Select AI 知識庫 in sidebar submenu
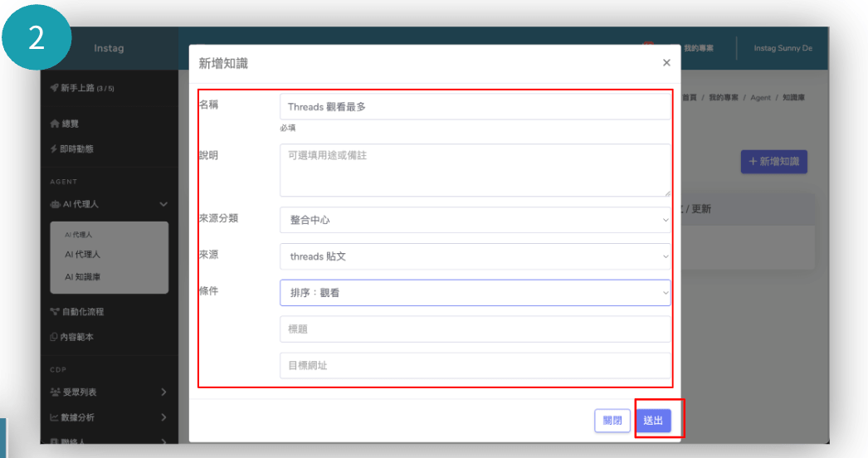 (88, 276)
